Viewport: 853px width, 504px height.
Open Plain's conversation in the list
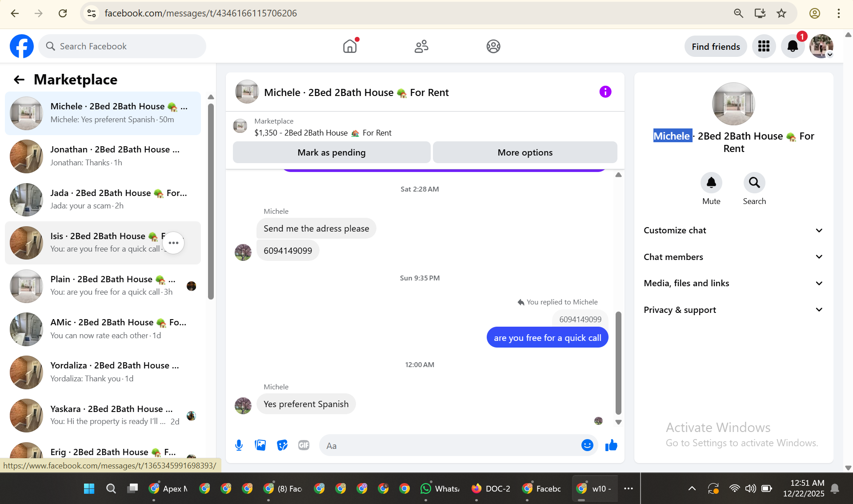click(103, 286)
